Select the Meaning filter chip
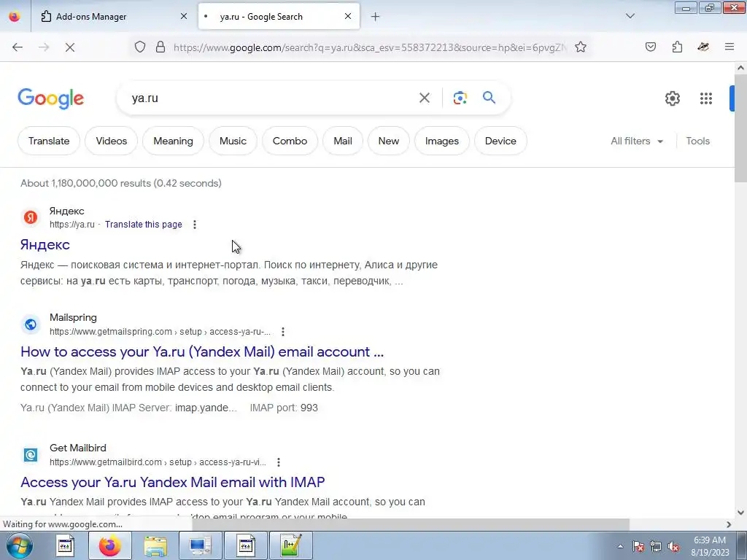Image resolution: width=747 pixels, height=560 pixels. (173, 141)
